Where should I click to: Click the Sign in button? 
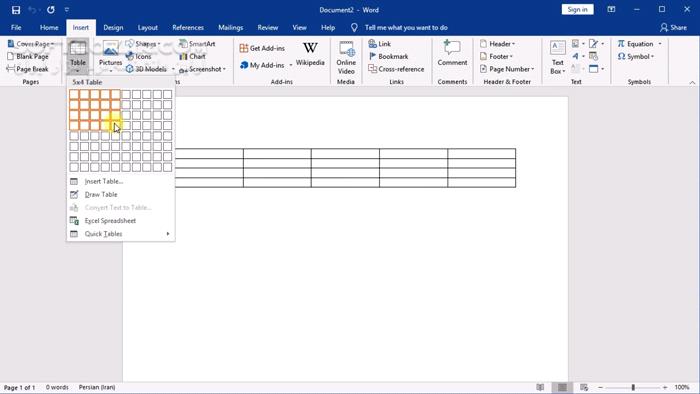pos(577,9)
